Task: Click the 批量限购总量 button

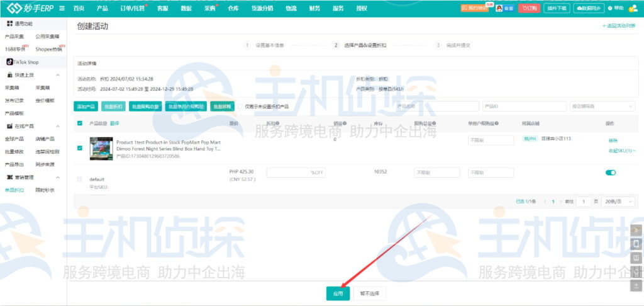Action: tap(145, 106)
